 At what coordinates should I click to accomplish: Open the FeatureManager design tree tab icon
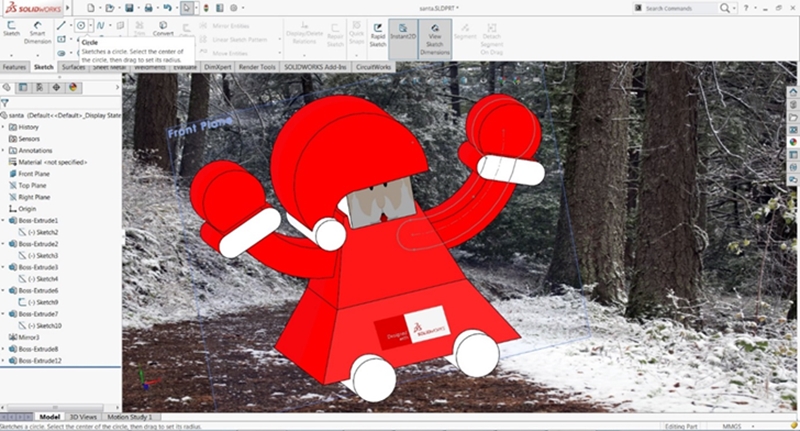7,88
